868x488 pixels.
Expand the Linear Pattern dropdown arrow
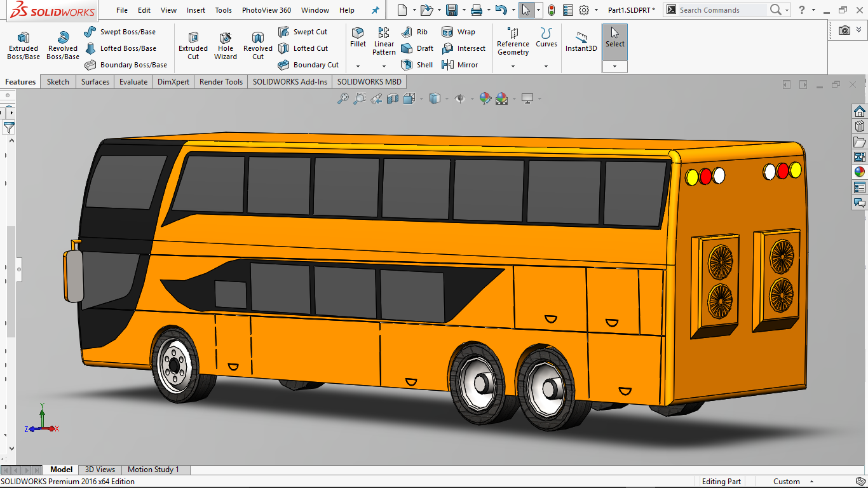(384, 66)
